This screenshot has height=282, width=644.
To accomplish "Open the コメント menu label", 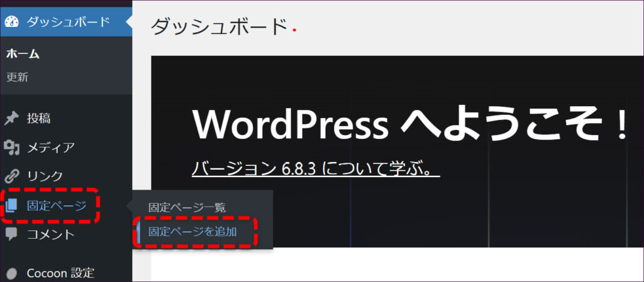I will 50,234.
